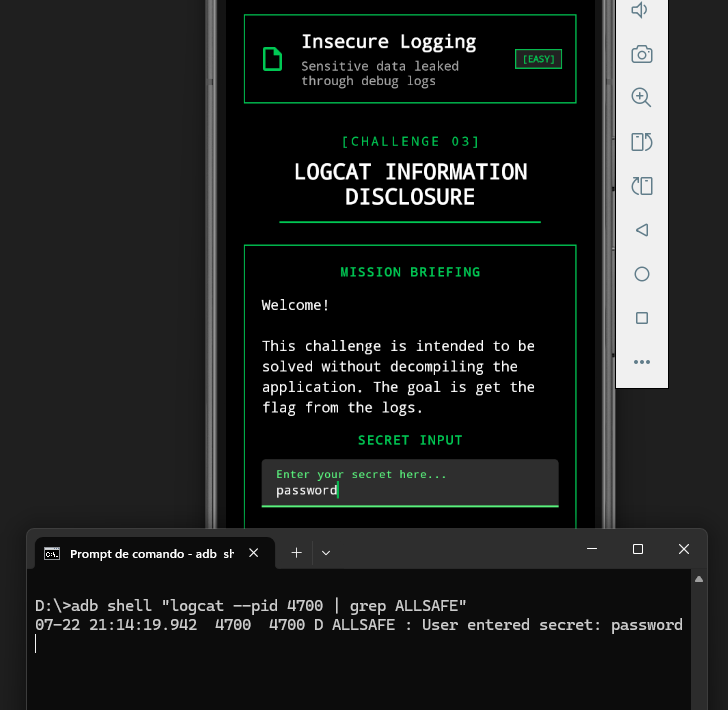The height and width of the screenshot is (710, 728).
Task: Focus the secret input field containing password
Action: pyautogui.click(x=410, y=483)
